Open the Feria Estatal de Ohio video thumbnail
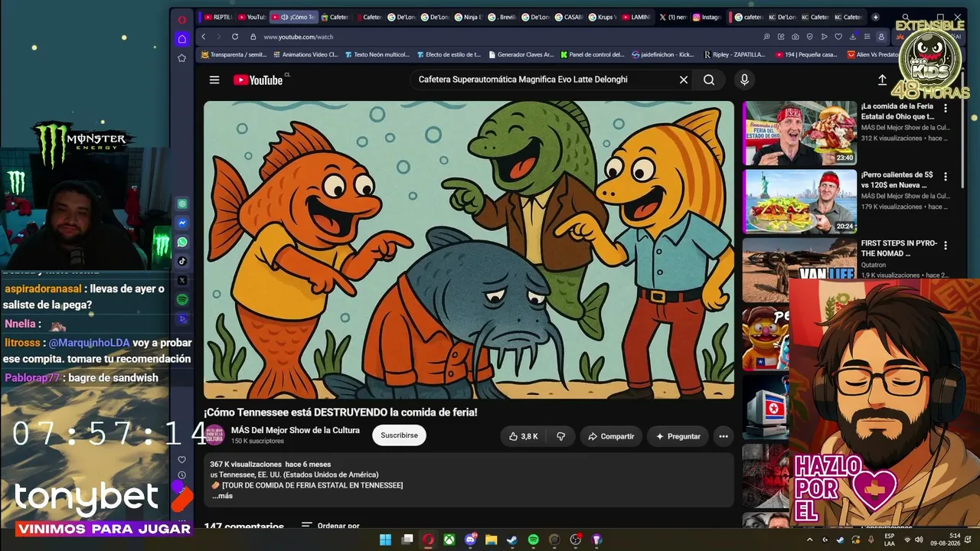The image size is (980, 551). click(799, 133)
